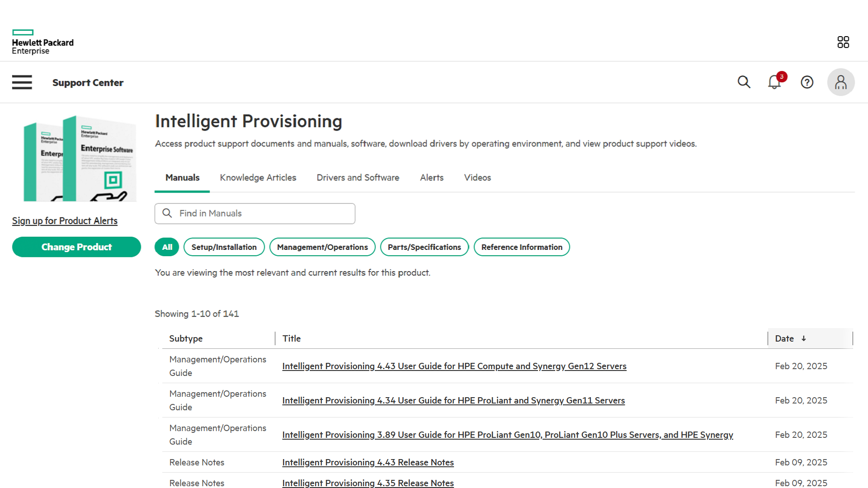Toggle the Management/Operations filter chip
The height and width of the screenshot is (488, 868).
[322, 247]
